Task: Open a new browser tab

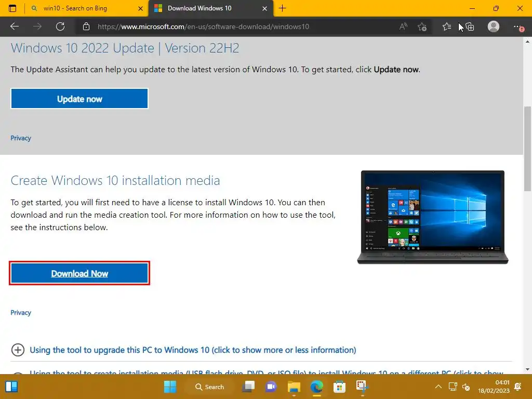Action: tap(282, 8)
